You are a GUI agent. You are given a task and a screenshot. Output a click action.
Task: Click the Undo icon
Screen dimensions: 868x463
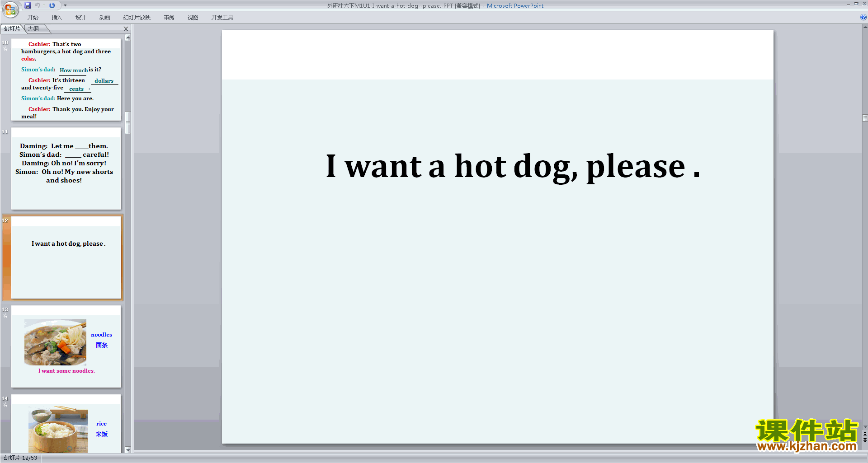point(38,5)
